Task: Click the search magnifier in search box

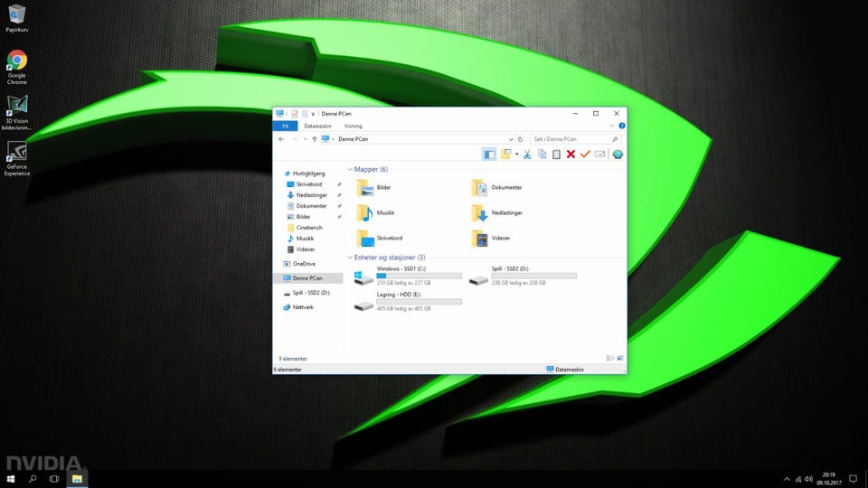Action: (615, 139)
